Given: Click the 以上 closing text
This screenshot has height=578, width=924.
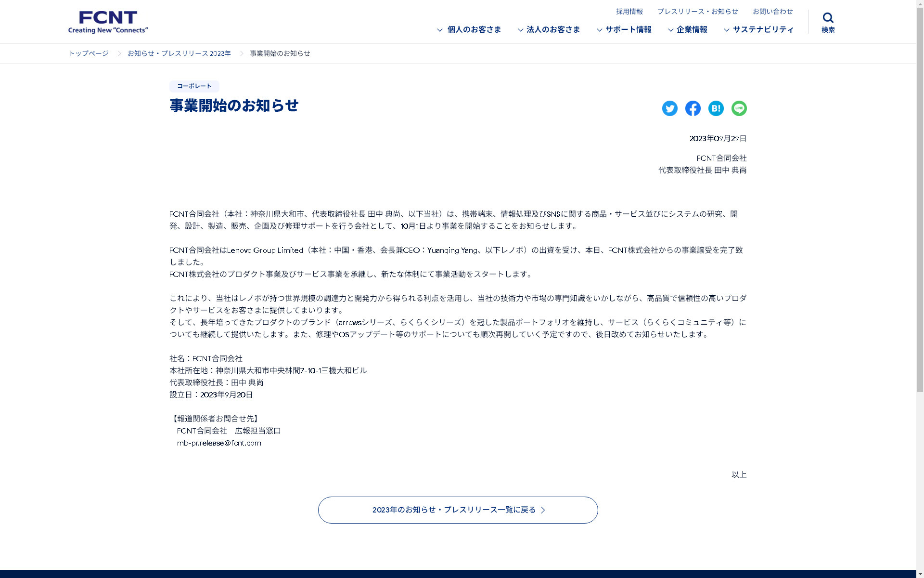Looking at the screenshot, I should pyautogui.click(x=739, y=475).
